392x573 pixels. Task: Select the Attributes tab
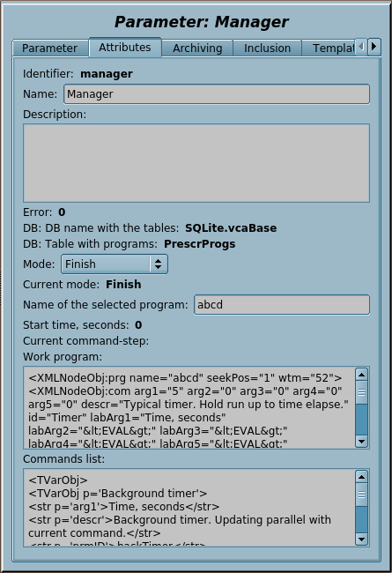(125, 47)
